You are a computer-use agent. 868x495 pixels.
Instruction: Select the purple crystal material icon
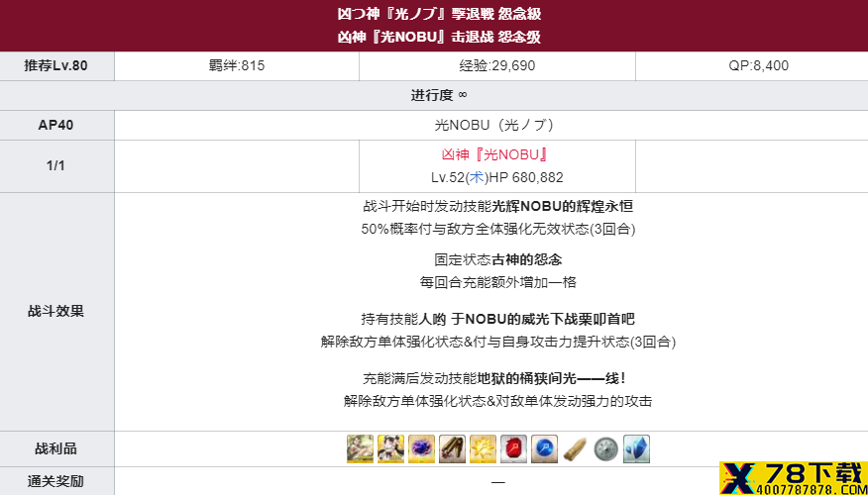[x=421, y=448]
